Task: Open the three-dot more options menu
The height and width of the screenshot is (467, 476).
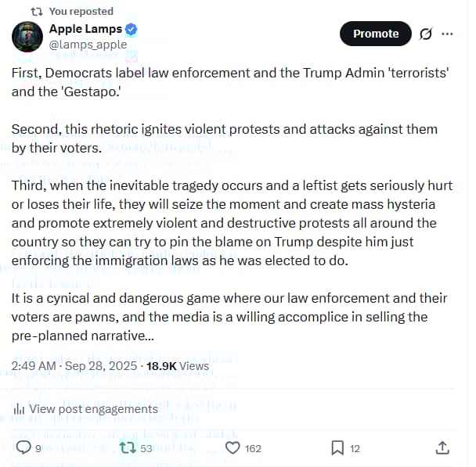Action: [x=448, y=34]
